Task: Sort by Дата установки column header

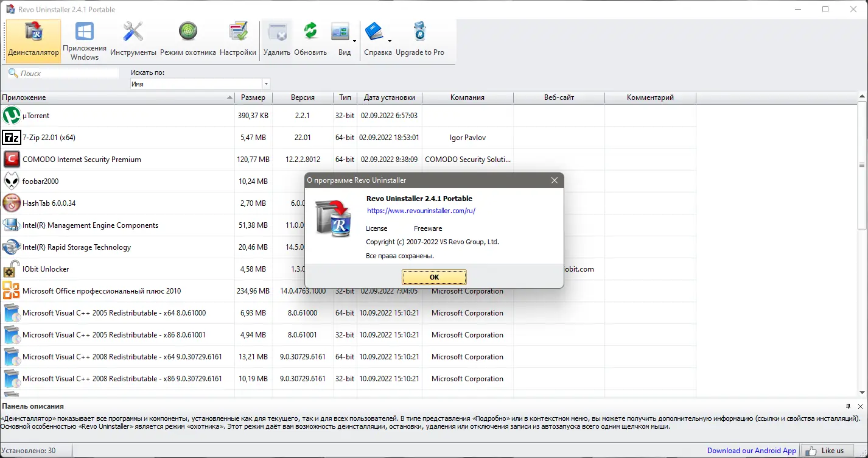Action: coord(390,97)
